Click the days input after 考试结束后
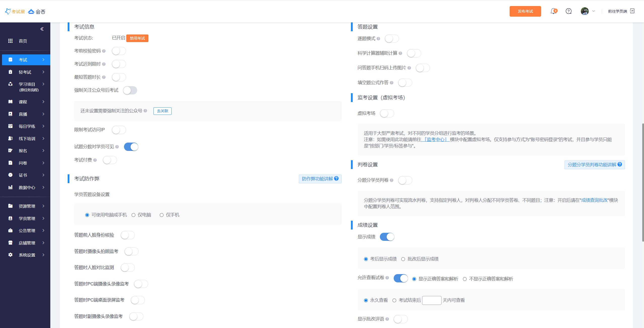The image size is (644, 328). 431,300
